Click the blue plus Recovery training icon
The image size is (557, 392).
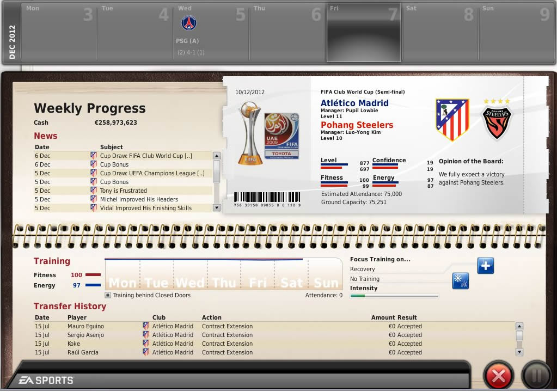click(x=486, y=266)
